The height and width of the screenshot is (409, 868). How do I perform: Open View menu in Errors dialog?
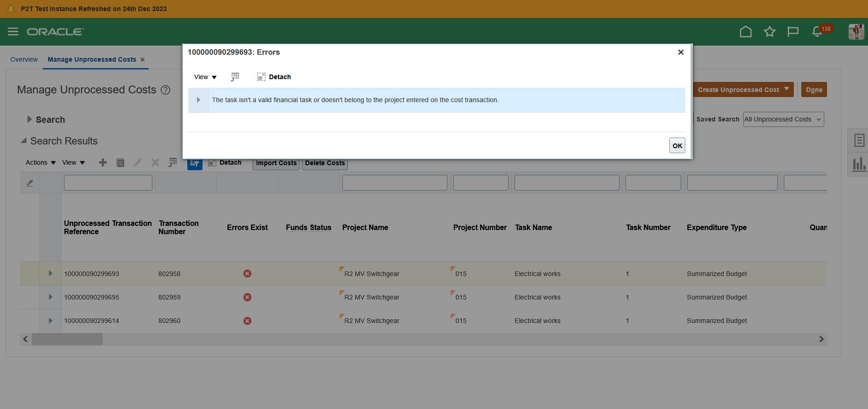click(x=205, y=77)
